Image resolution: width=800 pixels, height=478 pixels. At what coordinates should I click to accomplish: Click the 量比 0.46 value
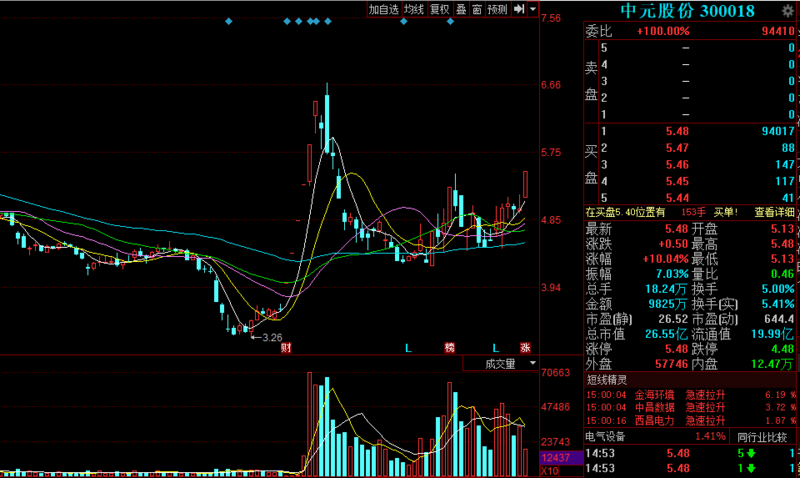coord(782,274)
